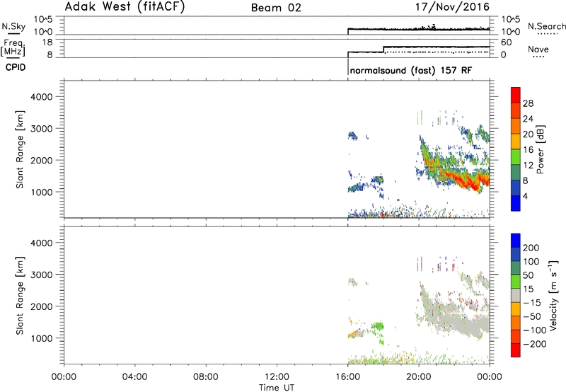Click the 4000 tick in power panel

pos(42,97)
